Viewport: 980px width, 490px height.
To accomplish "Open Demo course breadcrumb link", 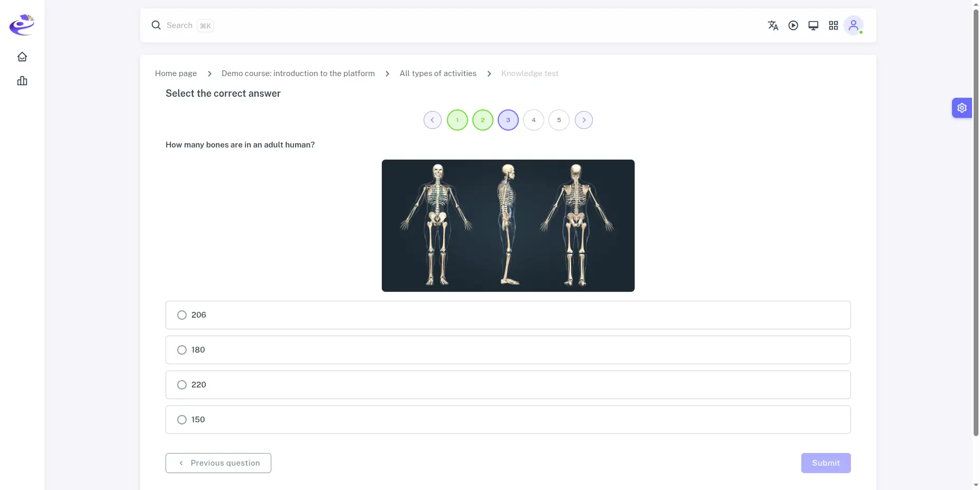I will (298, 73).
